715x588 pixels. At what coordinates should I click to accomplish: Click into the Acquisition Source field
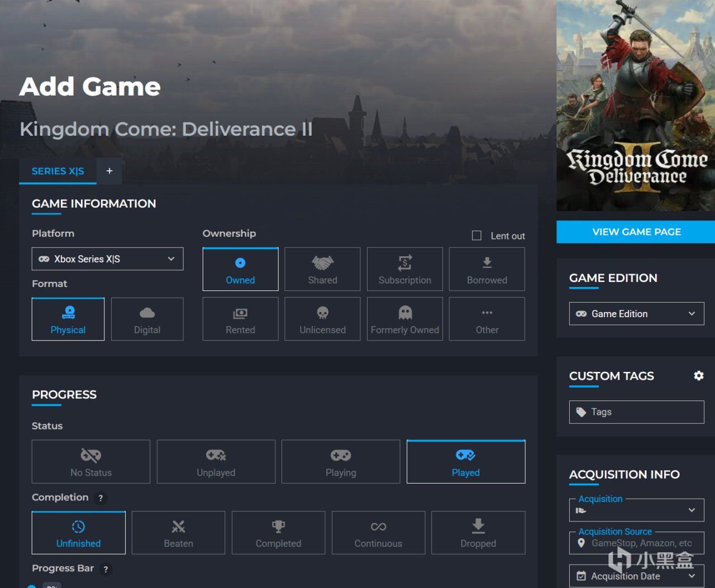click(637, 543)
